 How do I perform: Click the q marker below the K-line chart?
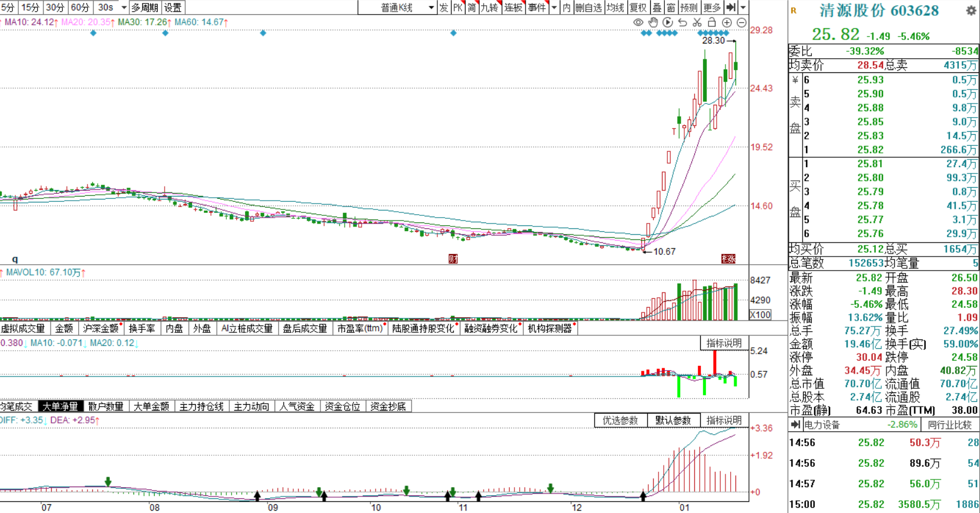15,259
